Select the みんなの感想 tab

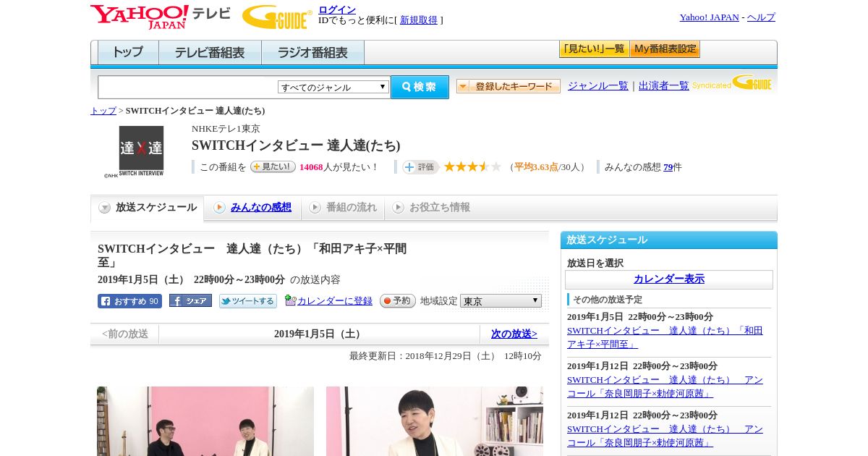point(252,208)
